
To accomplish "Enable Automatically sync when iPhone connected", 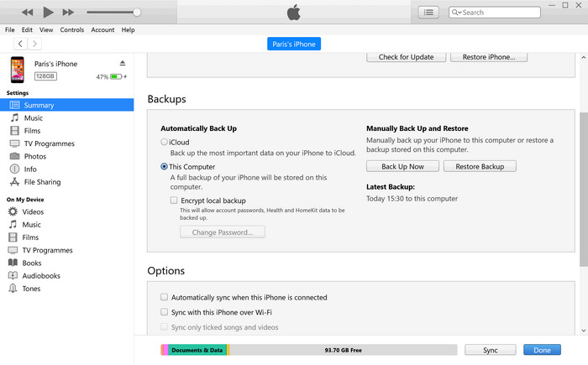I will coord(164,297).
